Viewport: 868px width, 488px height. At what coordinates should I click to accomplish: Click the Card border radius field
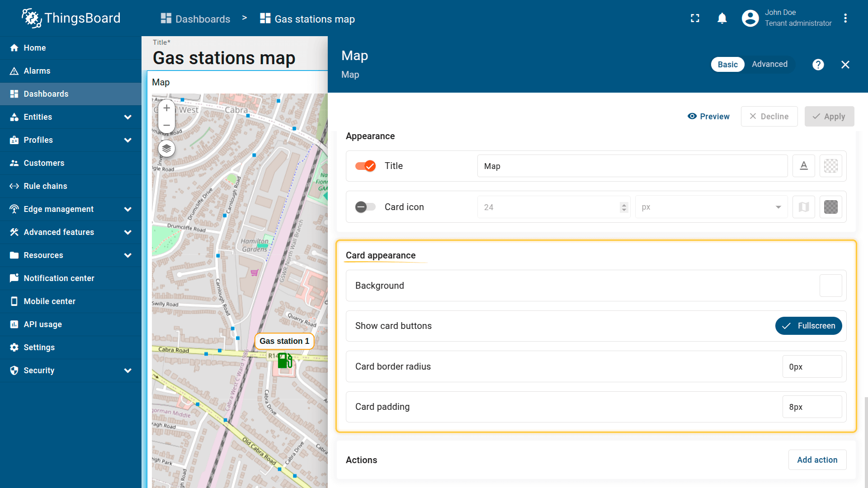[812, 366]
